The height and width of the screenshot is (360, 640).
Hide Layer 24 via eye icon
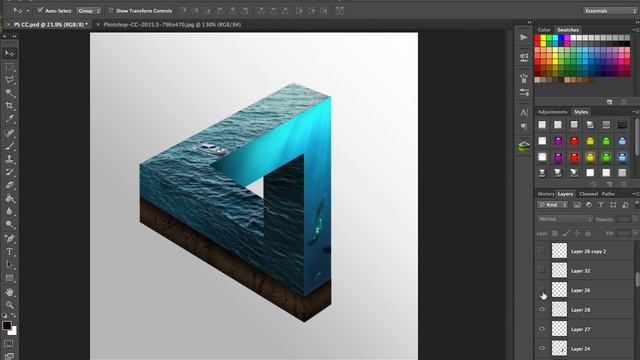[542, 348]
